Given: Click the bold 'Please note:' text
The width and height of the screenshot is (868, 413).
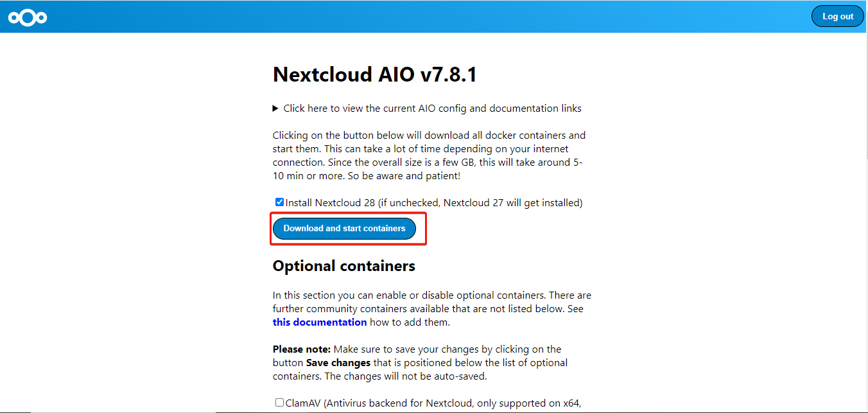Looking at the screenshot, I should tap(301, 349).
